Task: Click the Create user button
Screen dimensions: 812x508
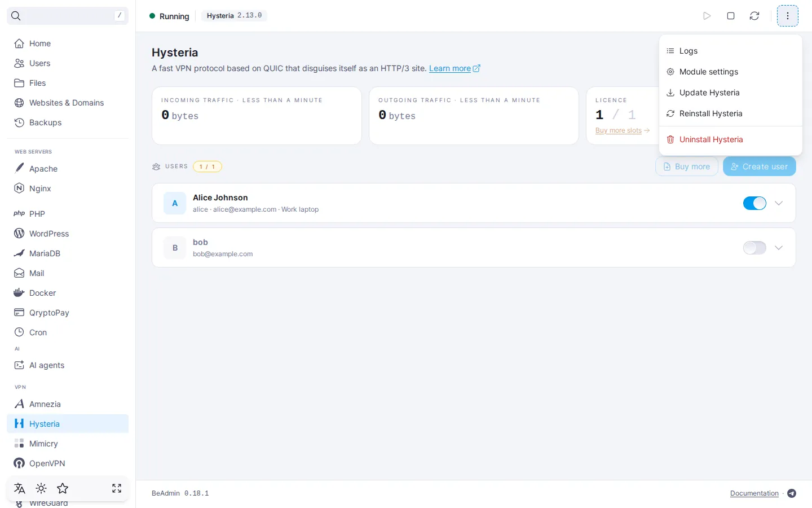Action: tap(760, 167)
